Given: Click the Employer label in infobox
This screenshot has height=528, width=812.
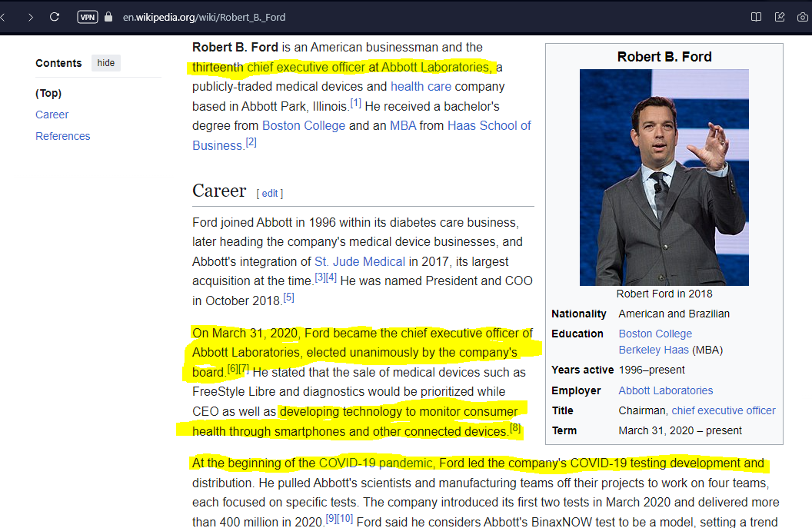Looking at the screenshot, I should point(577,391).
